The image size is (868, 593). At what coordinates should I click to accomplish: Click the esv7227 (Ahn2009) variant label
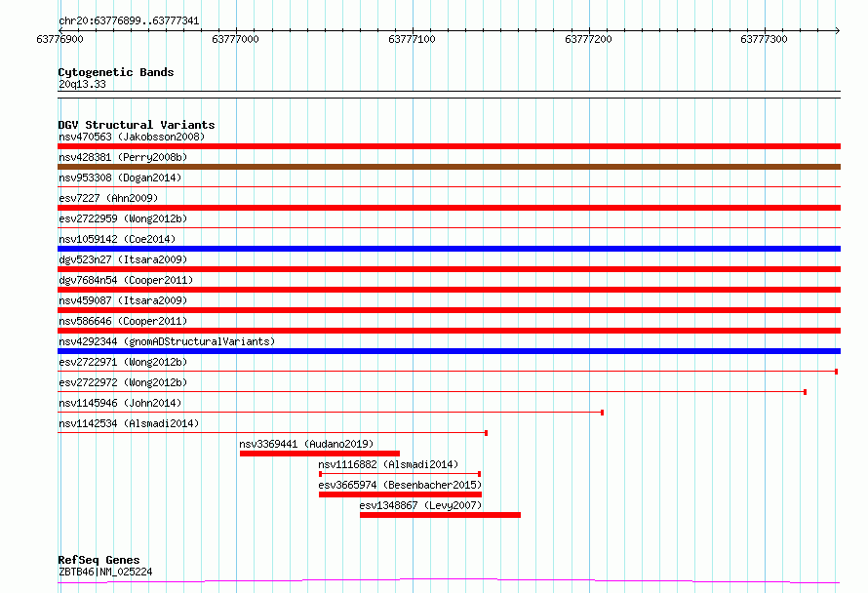pyautogui.click(x=108, y=198)
